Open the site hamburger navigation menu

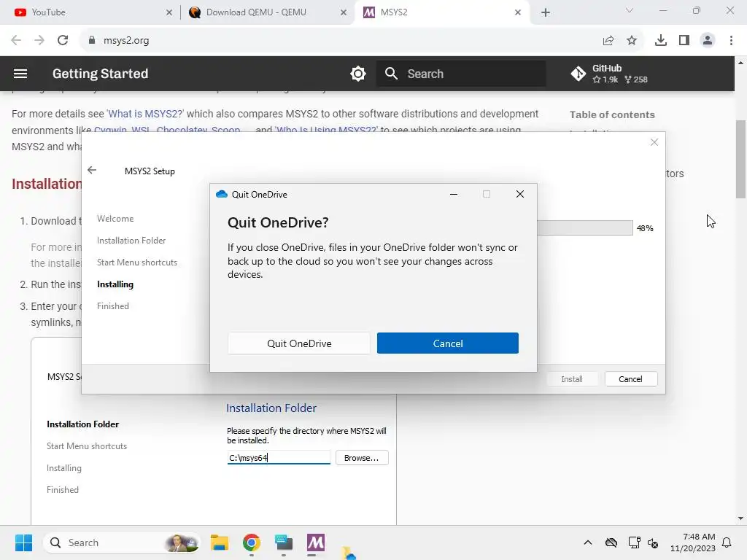tap(20, 74)
